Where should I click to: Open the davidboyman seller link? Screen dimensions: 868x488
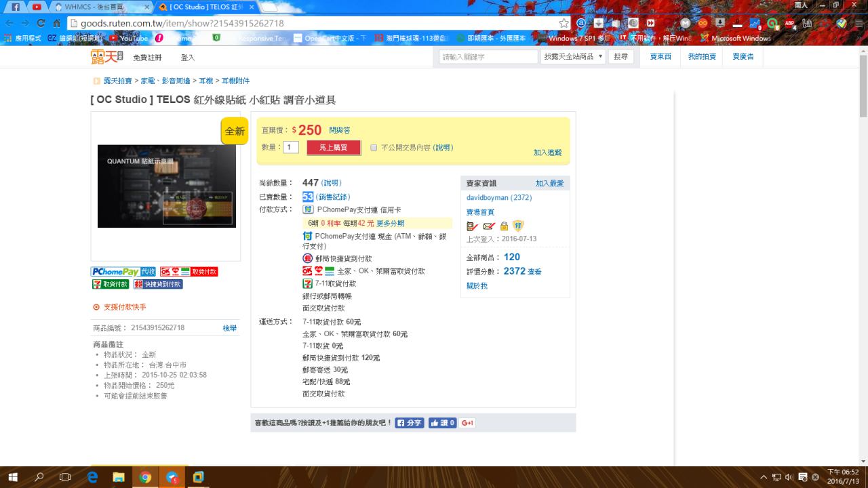pos(487,198)
